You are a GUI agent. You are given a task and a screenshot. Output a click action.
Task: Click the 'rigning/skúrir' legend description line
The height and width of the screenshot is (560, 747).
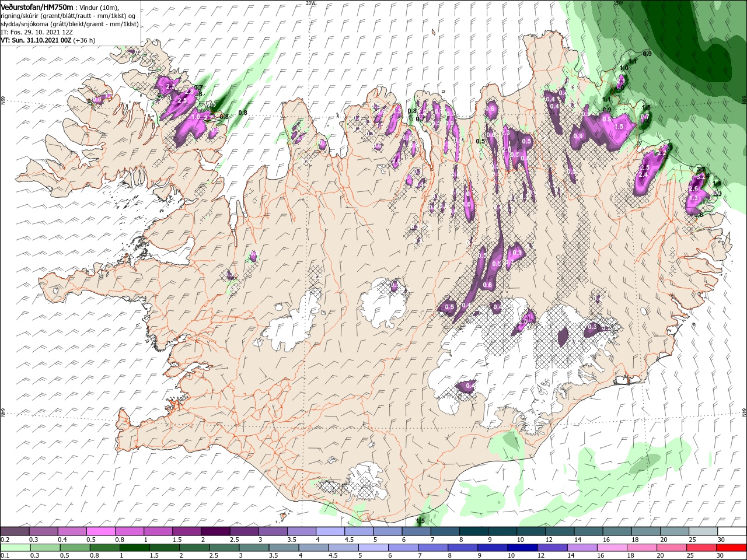[x=68, y=16]
